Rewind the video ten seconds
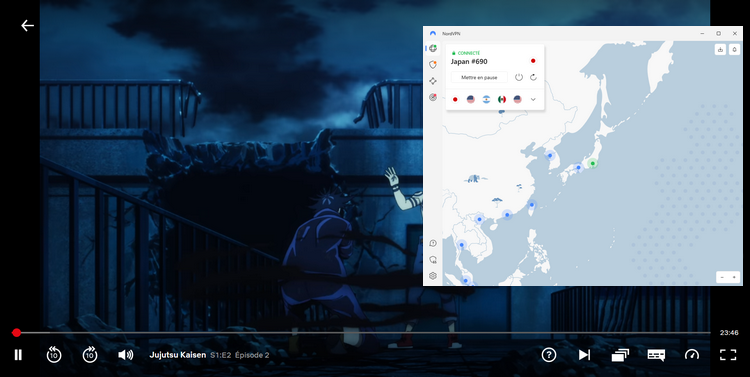The image size is (750, 377). 54,355
